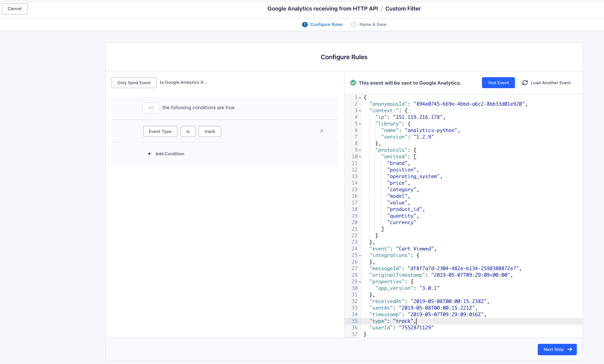Toggle the 'All' conditions selector
Screen dimensions: 604x364
(x=151, y=107)
